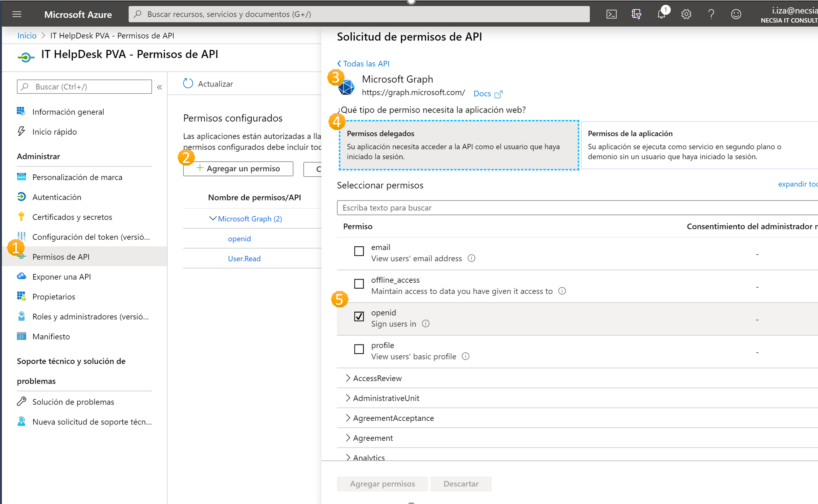This screenshot has width=818, height=504.
Task: Open the notifications bell
Action: point(662,14)
